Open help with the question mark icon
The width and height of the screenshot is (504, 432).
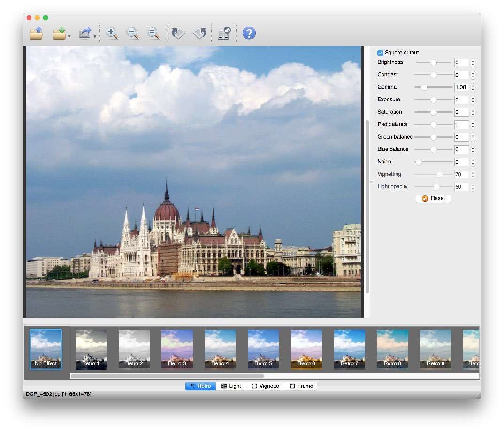pyautogui.click(x=249, y=33)
